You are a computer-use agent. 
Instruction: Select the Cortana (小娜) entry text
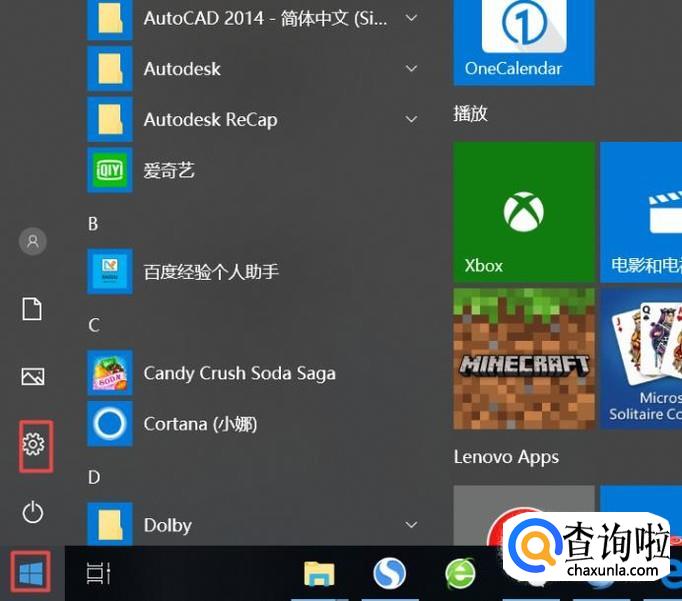pyautogui.click(x=200, y=424)
